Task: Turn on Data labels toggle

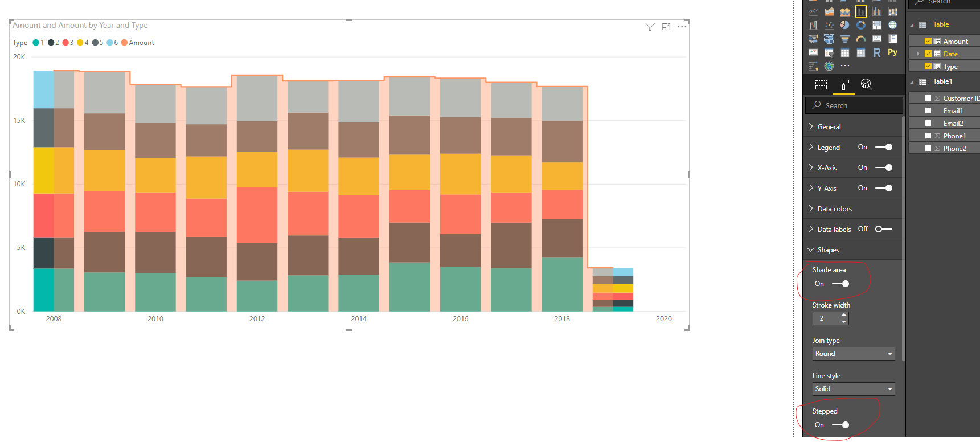Action: pyautogui.click(x=884, y=229)
